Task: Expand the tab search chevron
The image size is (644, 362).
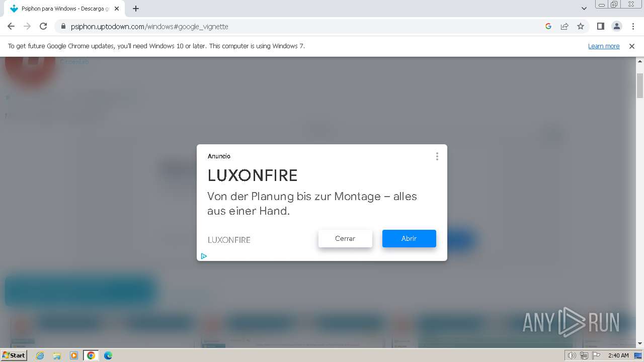Action: [x=584, y=9]
